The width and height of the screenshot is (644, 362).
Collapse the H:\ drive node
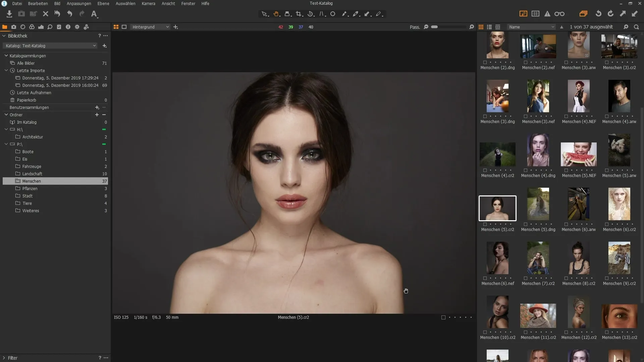[x=6, y=129]
